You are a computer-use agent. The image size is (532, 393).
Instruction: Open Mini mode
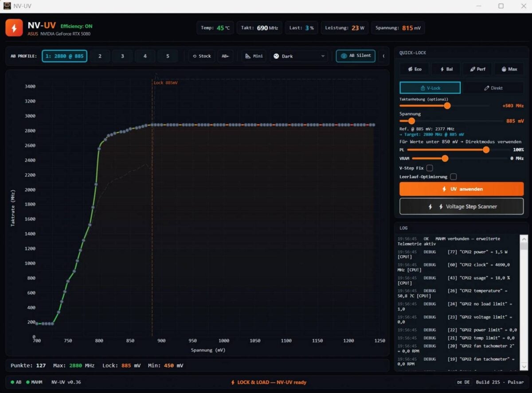click(x=253, y=56)
